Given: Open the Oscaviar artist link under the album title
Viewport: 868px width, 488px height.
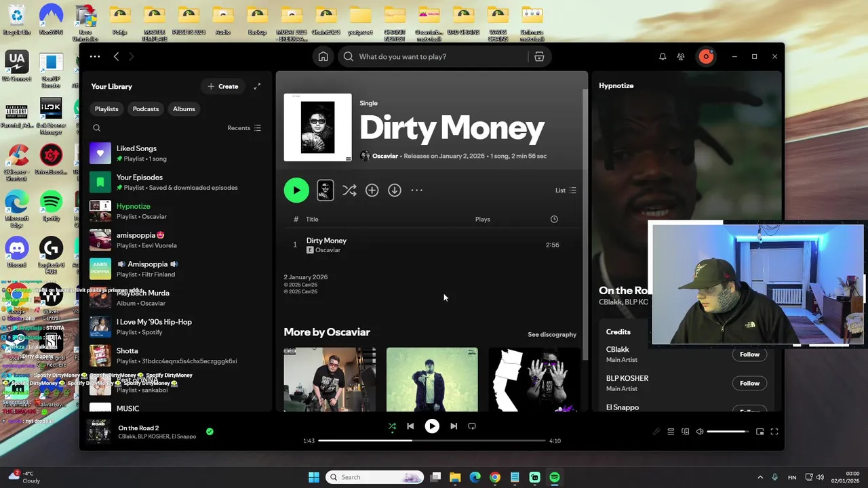Looking at the screenshot, I should pyautogui.click(x=385, y=156).
